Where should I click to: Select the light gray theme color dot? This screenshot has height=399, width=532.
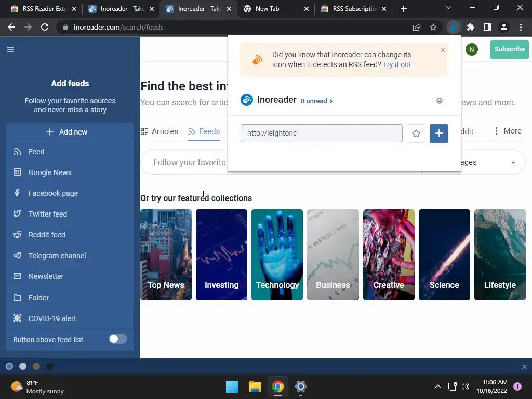[x=23, y=366]
